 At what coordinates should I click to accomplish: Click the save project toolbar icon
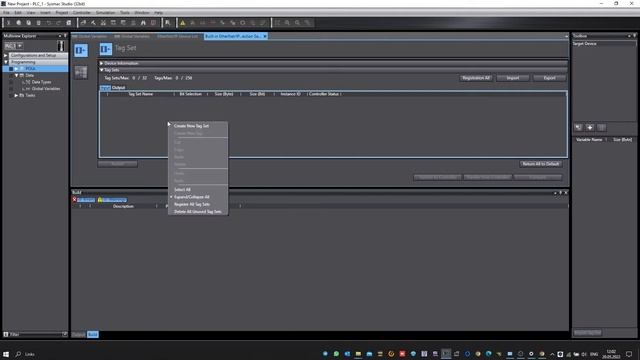pyautogui.click(x=69, y=23)
